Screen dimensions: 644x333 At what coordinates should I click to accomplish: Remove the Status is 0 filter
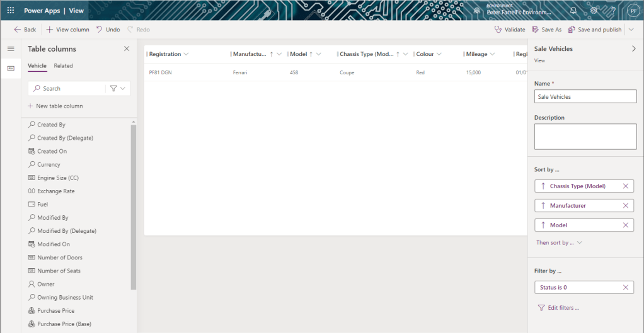click(x=625, y=288)
